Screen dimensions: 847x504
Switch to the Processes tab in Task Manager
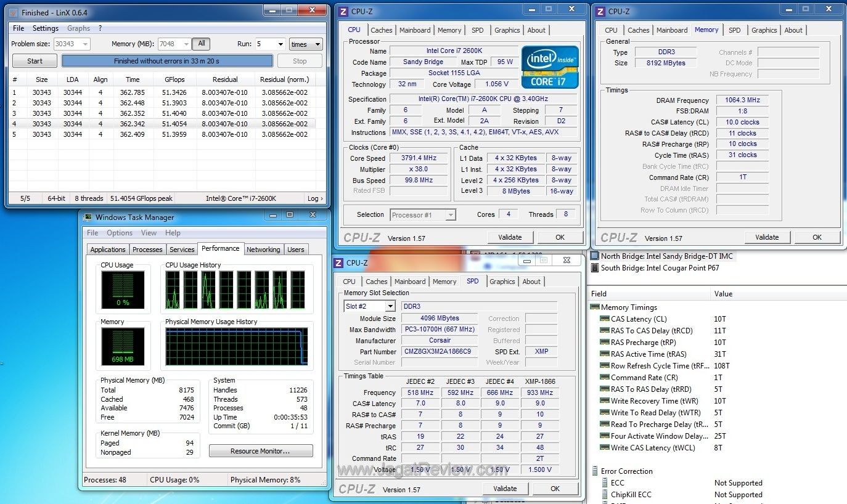pyautogui.click(x=147, y=250)
